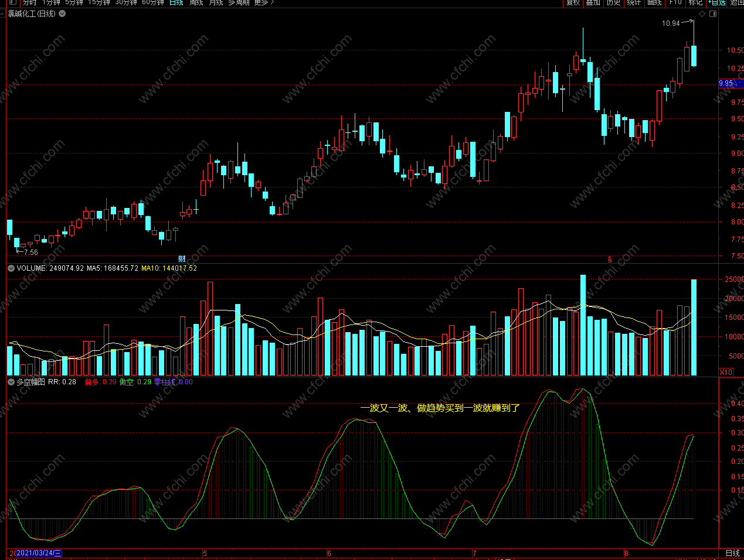Image resolution: width=744 pixels, height=560 pixels.
Task: Click the 10.94 high price annotation
Action: pos(671,23)
